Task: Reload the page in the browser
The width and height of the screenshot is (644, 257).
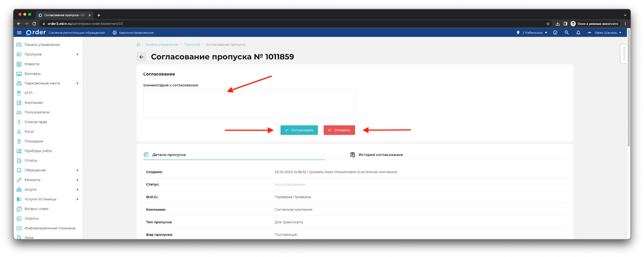Action: point(34,24)
